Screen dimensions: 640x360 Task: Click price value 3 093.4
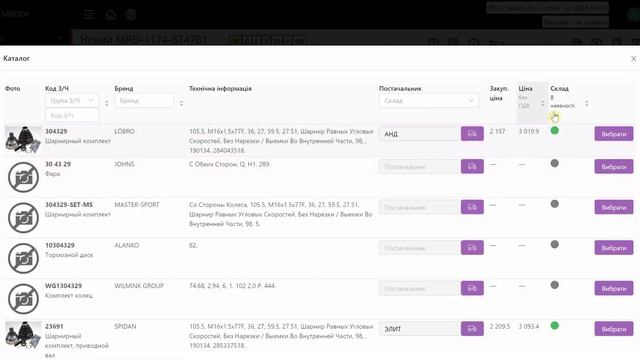(x=529, y=327)
